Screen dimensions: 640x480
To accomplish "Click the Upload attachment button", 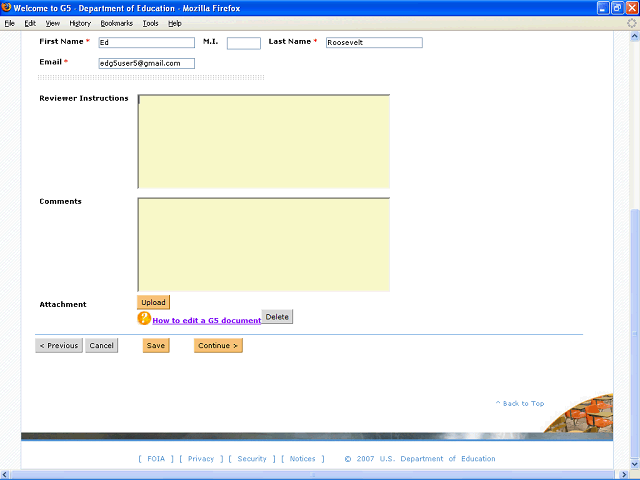I will pos(153,302).
